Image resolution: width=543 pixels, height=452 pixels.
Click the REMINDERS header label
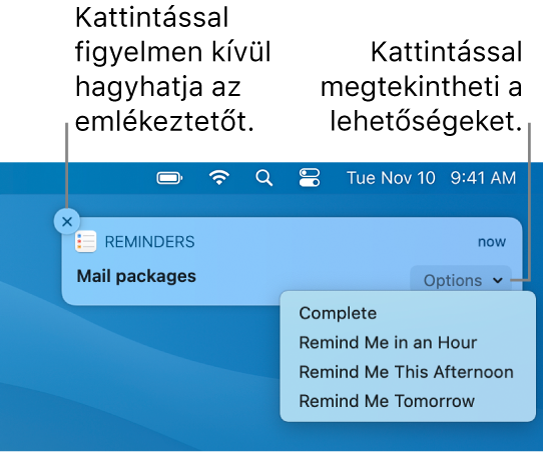(x=150, y=242)
